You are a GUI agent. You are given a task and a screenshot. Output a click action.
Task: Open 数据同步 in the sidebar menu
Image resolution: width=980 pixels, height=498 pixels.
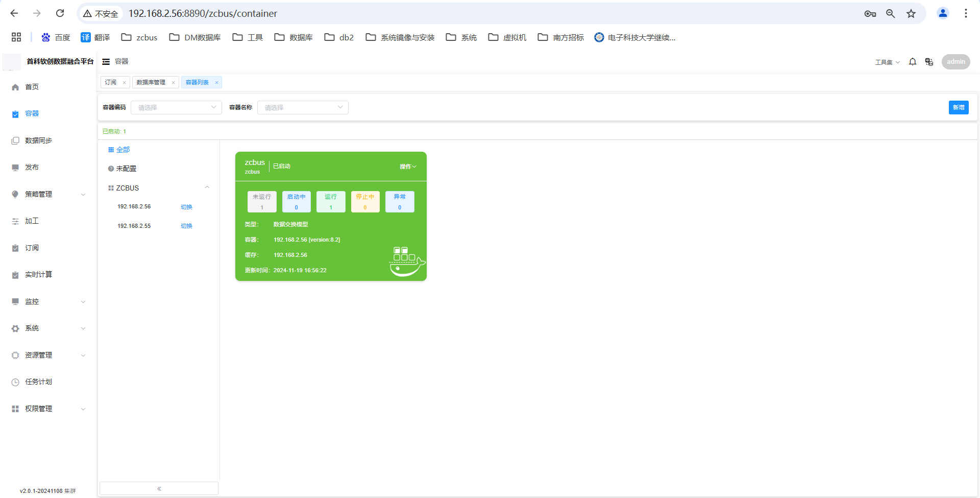[x=38, y=140]
